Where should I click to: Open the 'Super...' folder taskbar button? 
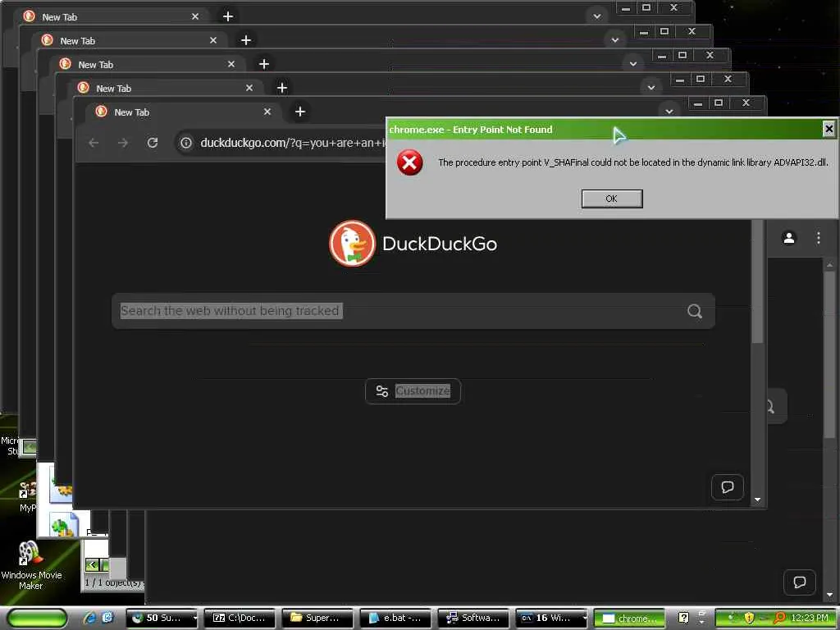click(x=317, y=618)
